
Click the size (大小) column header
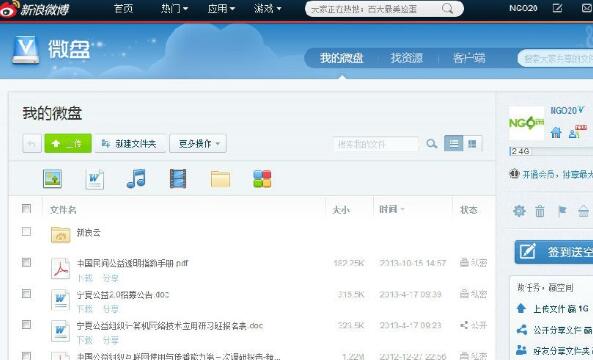[x=341, y=209]
